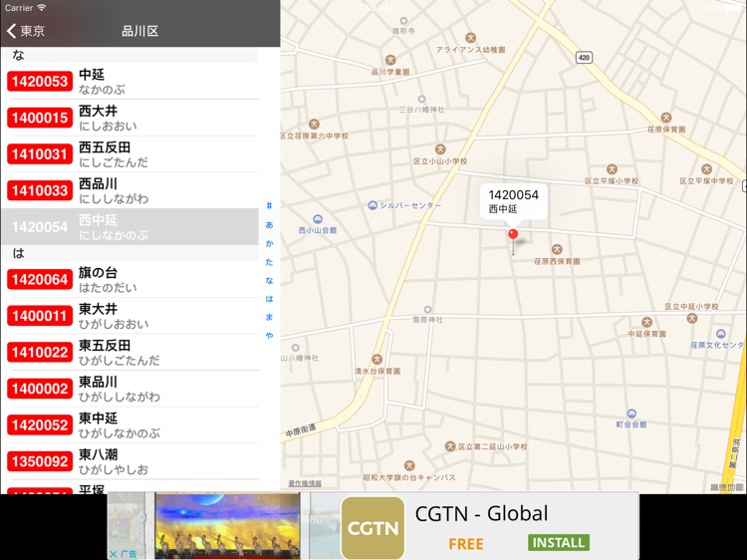The width and height of the screenshot is (747, 560).
Task: Select 東大井 in the list
Action: 130,316
